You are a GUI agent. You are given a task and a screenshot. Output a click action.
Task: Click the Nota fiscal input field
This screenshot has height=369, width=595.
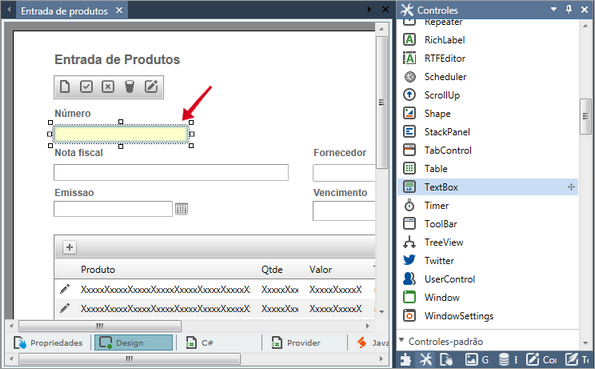[x=171, y=173]
